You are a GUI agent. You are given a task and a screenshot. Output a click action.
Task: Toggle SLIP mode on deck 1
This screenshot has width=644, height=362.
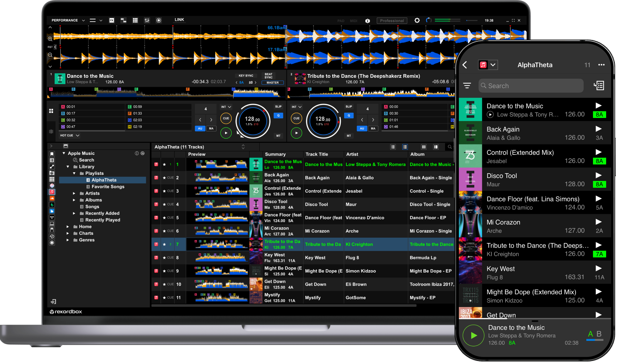point(278,107)
